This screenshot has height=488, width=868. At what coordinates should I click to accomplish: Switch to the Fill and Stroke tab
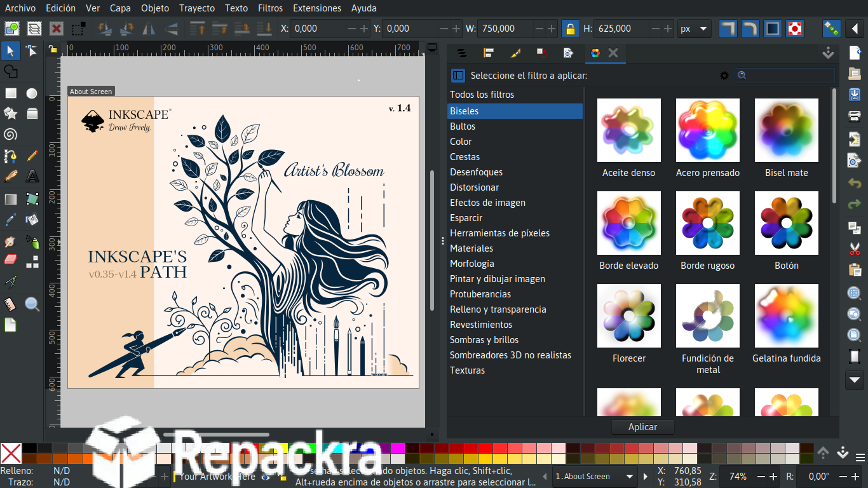pos(515,53)
